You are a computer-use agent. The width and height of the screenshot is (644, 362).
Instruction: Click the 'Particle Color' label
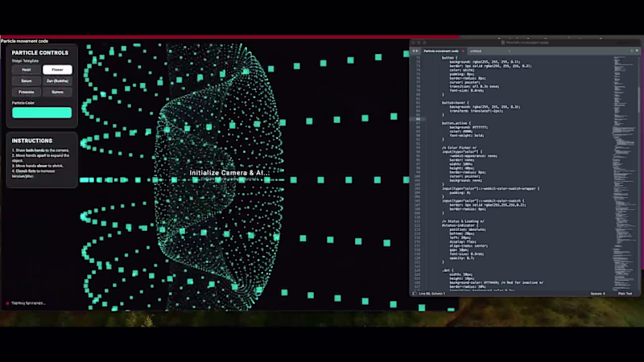click(23, 103)
